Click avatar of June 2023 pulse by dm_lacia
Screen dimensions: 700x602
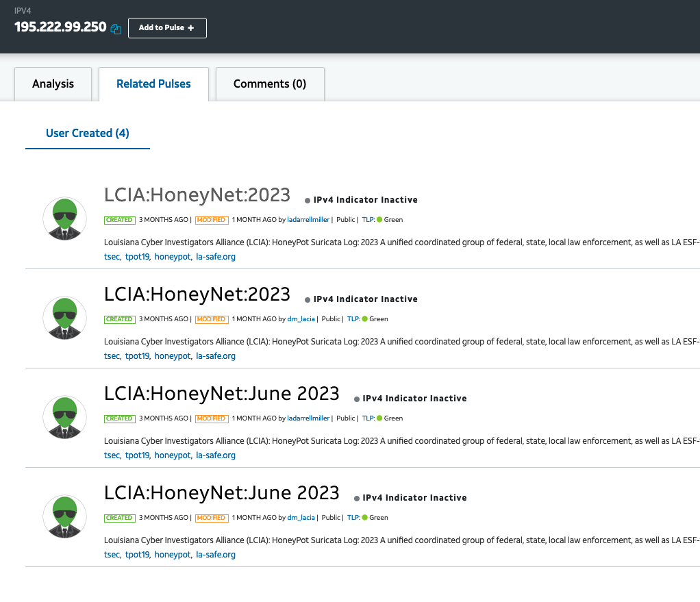65,517
